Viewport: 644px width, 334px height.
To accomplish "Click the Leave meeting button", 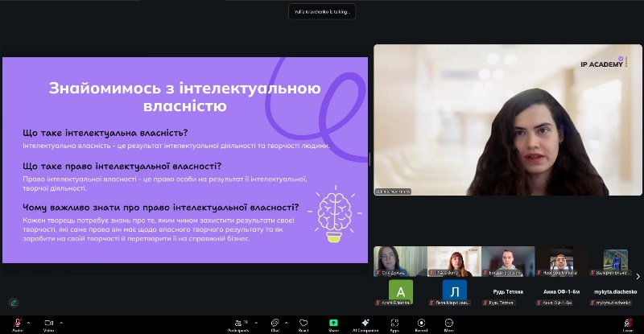I will (x=627, y=324).
